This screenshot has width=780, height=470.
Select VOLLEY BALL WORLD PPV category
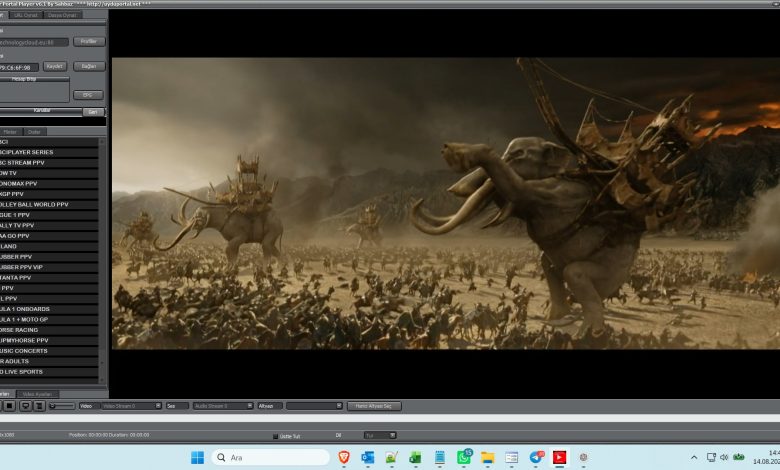click(x=49, y=204)
